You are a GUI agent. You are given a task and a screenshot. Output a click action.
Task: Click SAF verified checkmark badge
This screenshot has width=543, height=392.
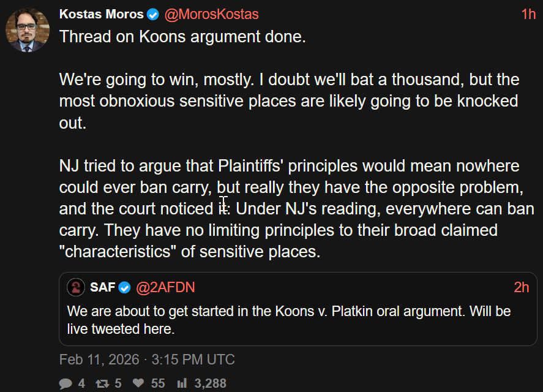[x=125, y=287]
